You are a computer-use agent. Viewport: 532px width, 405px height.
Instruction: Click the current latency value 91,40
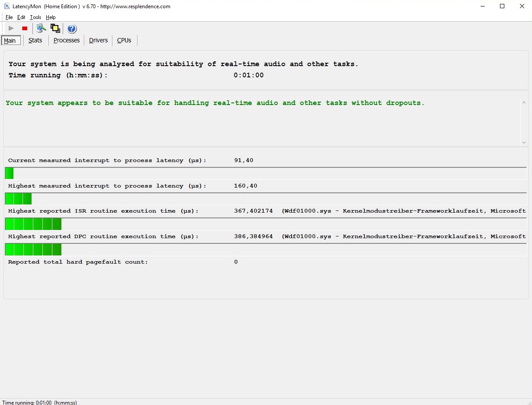244,160
